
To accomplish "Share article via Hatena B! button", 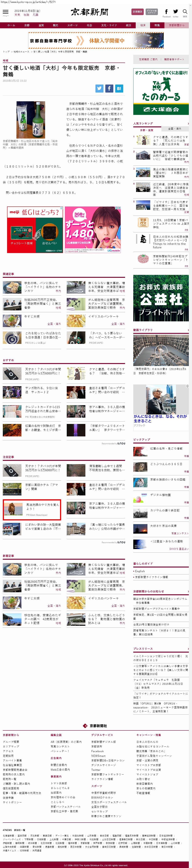I will coord(119,88).
